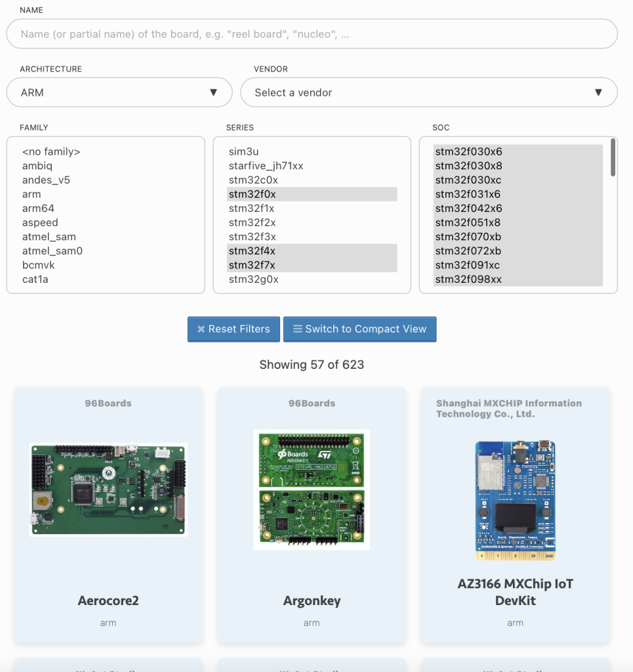Open the Architecture dropdown showing ARM

[x=119, y=93]
